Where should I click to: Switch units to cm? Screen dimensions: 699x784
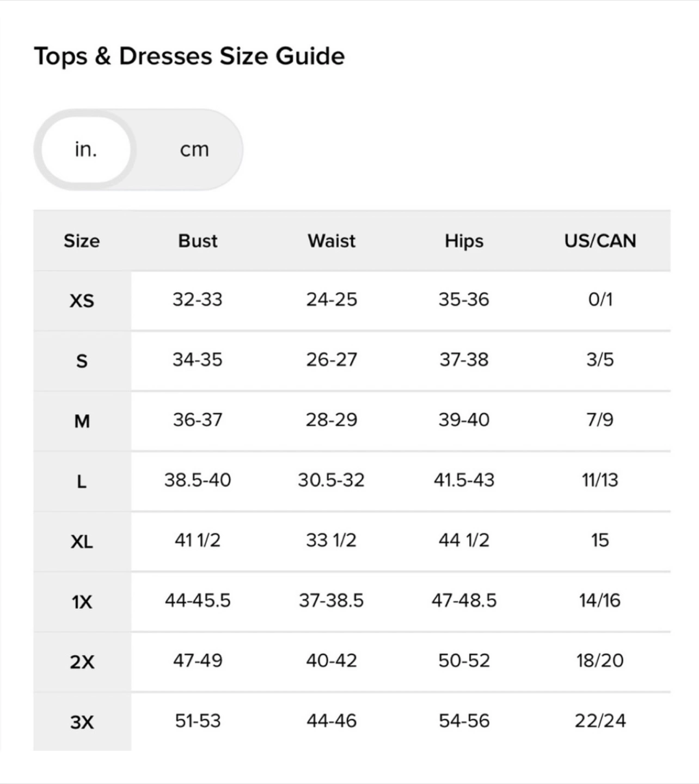(194, 149)
